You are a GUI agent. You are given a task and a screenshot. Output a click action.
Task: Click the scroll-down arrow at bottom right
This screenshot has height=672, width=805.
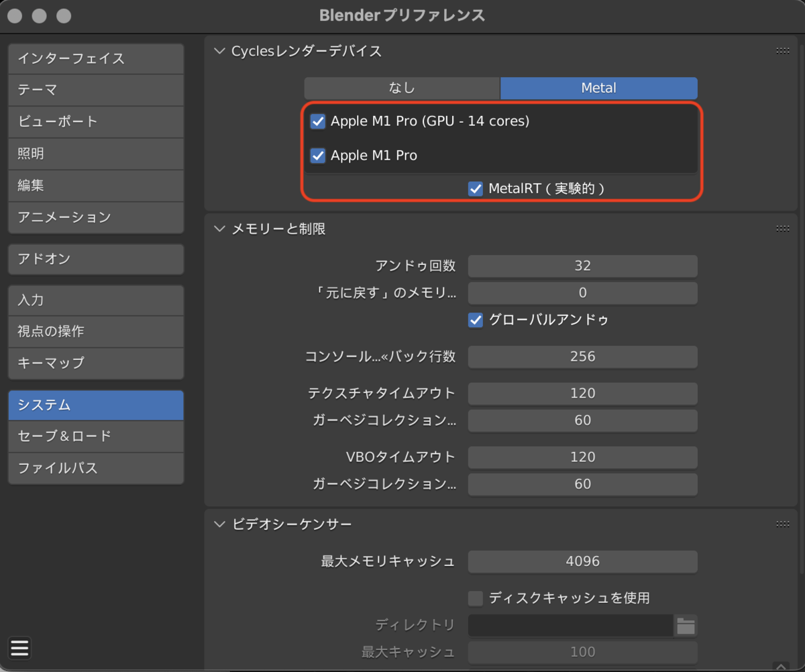[x=780, y=667]
